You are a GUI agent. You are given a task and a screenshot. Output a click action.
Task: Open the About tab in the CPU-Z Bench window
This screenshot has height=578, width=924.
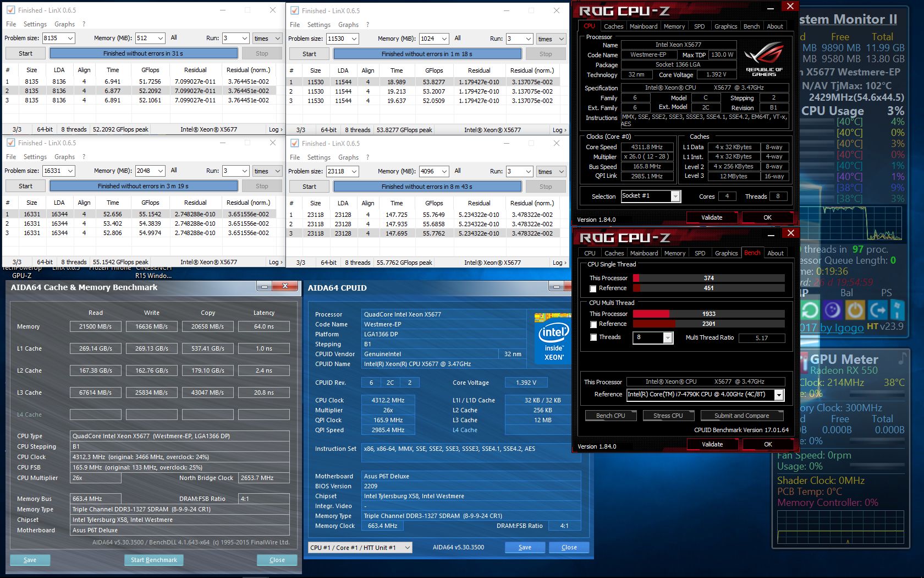click(x=776, y=253)
